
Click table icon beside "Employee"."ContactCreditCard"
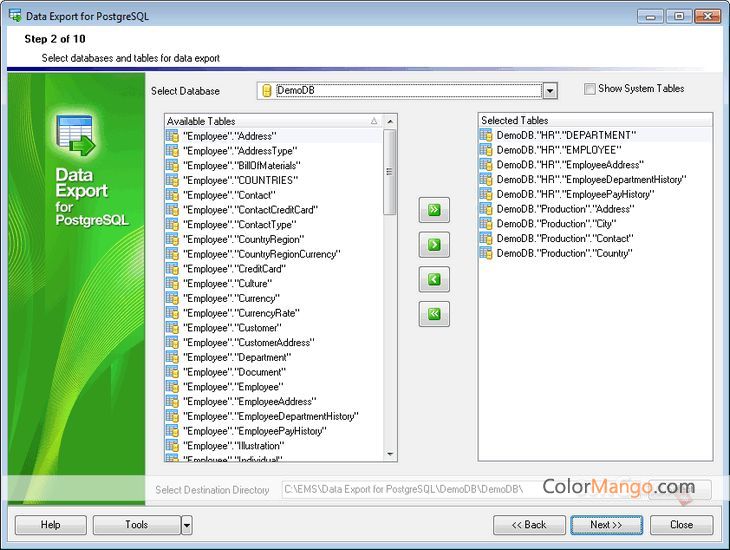[172, 210]
